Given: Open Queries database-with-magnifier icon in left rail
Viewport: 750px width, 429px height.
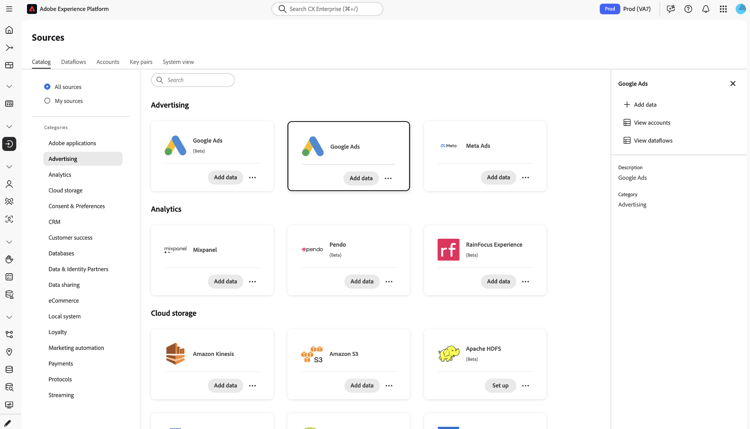Looking at the screenshot, I should tap(9, 387).
